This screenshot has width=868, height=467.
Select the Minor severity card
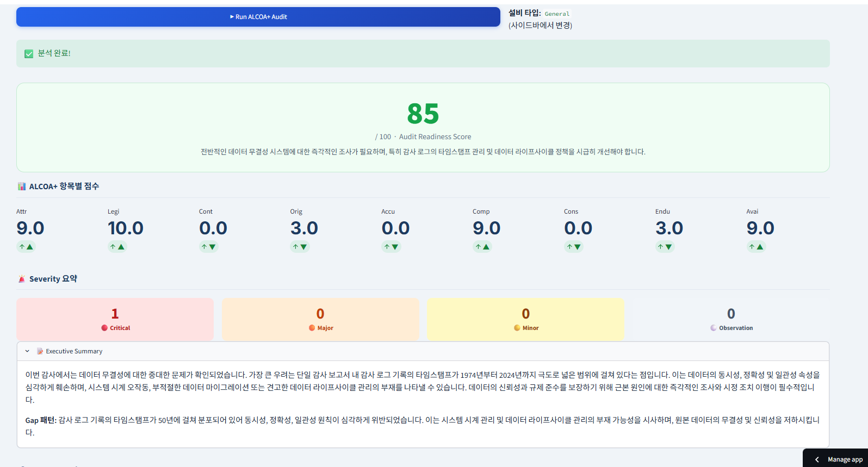(x=526, y=319)
